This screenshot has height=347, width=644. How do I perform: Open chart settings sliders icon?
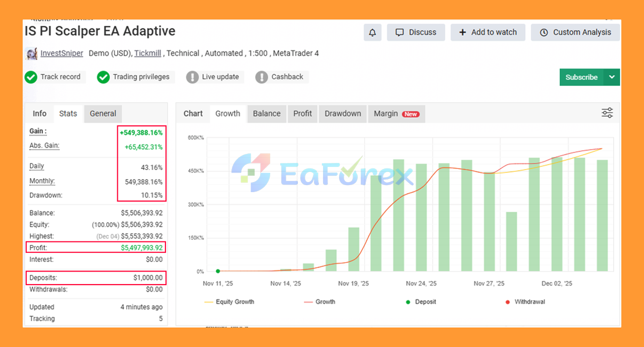click(x=607, y=113)
